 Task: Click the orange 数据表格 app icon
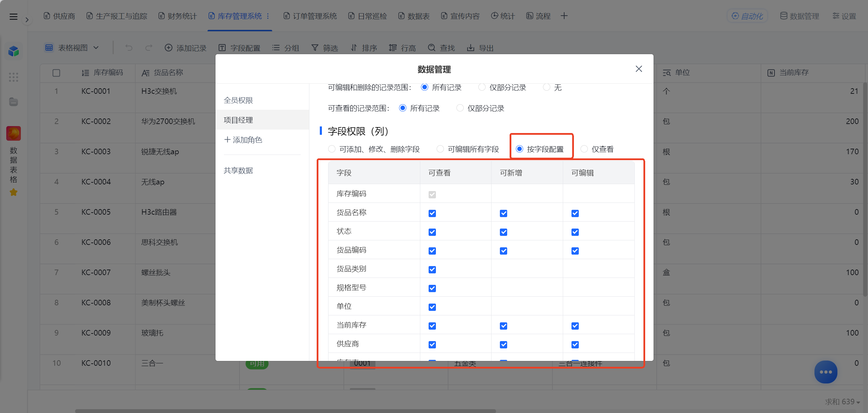tap(14, 133)
